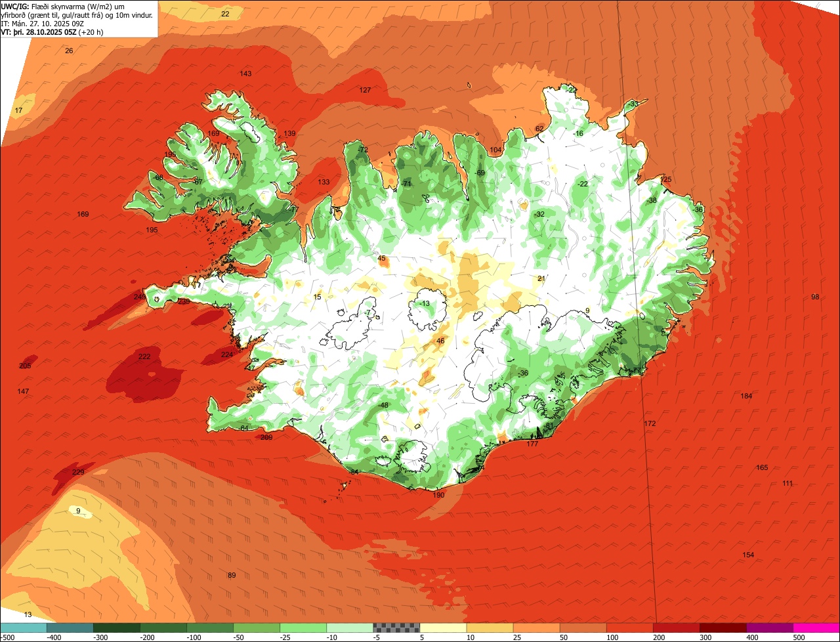
Task: Click the light teal -500 to -400 legend swatch
Action: click(24, 628)
